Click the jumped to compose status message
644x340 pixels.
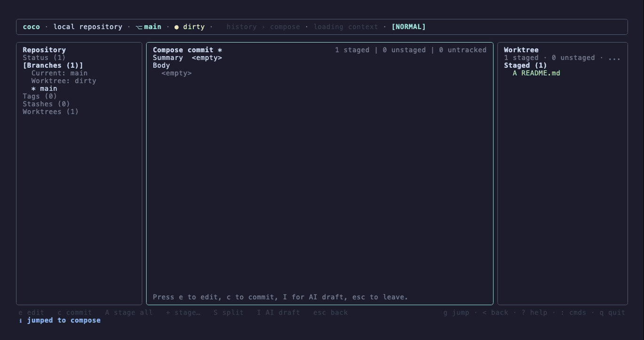point(64,320)
